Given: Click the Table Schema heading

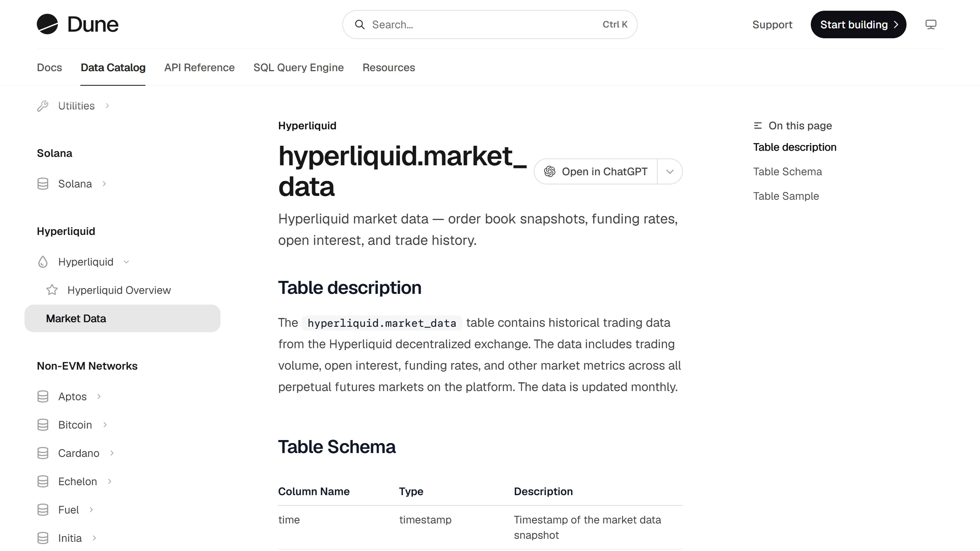Looking at the screenshot, I should pyautogui.click(x=337, y=447).
